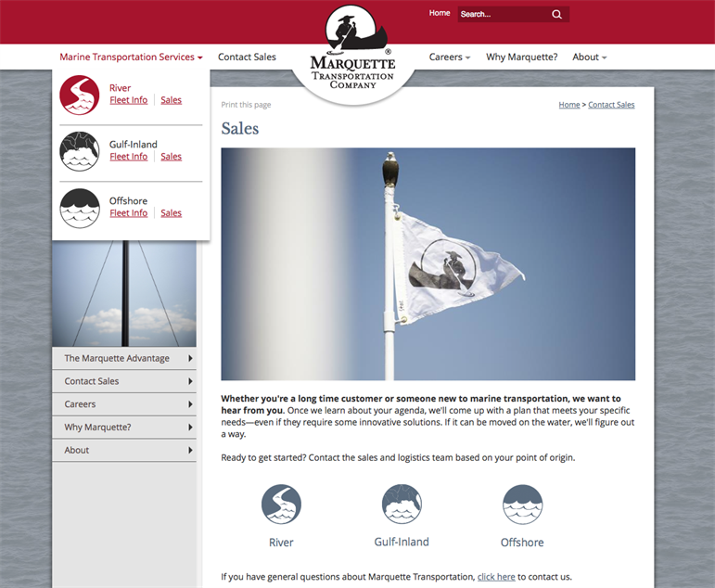The image size is (715, 588).
Task: Click the search magnifier icon
Action: 556,14
